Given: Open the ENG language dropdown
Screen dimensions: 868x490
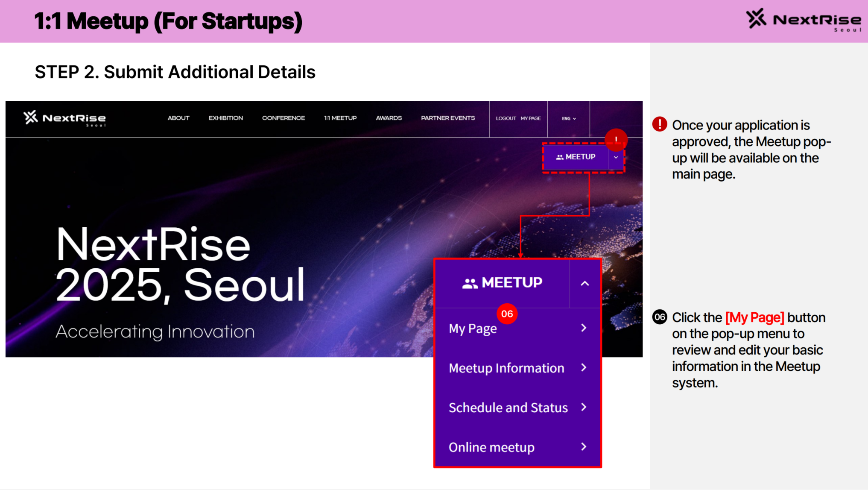Looking at the screenshot, I should (x=568, y=118).
